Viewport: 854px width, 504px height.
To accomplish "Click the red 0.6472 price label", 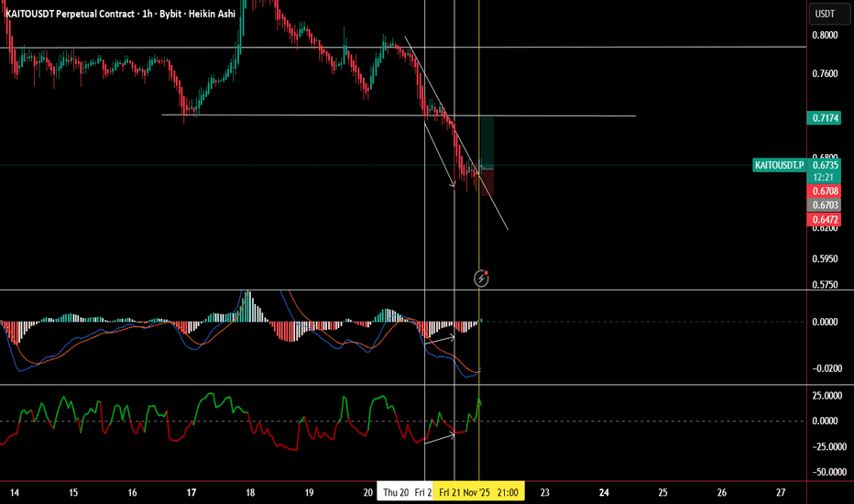I will [824, 220].
